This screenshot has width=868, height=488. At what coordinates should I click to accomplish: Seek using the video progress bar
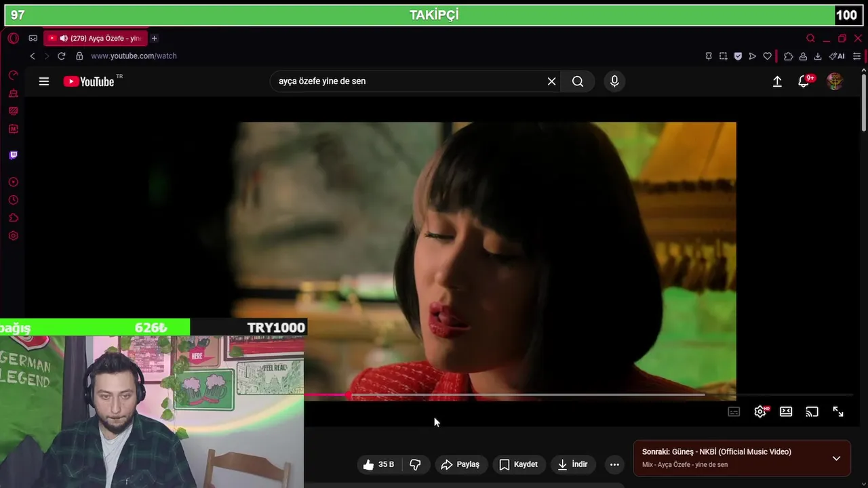[x=578, y=394]
